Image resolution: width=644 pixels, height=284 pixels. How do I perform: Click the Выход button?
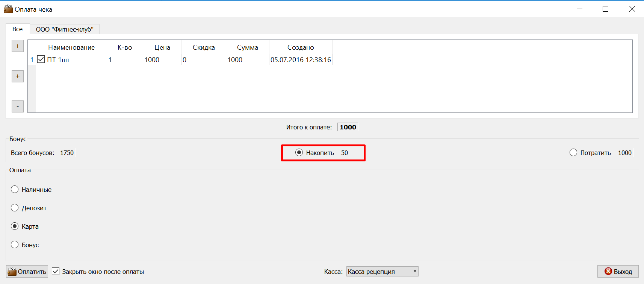pyautogui.click(x=618, y=271)
